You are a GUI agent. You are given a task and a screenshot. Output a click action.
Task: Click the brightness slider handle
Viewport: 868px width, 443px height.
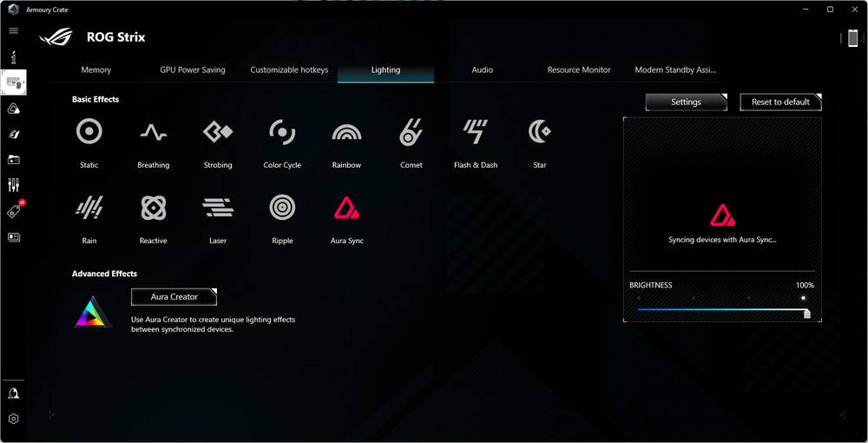click(806, 313)
